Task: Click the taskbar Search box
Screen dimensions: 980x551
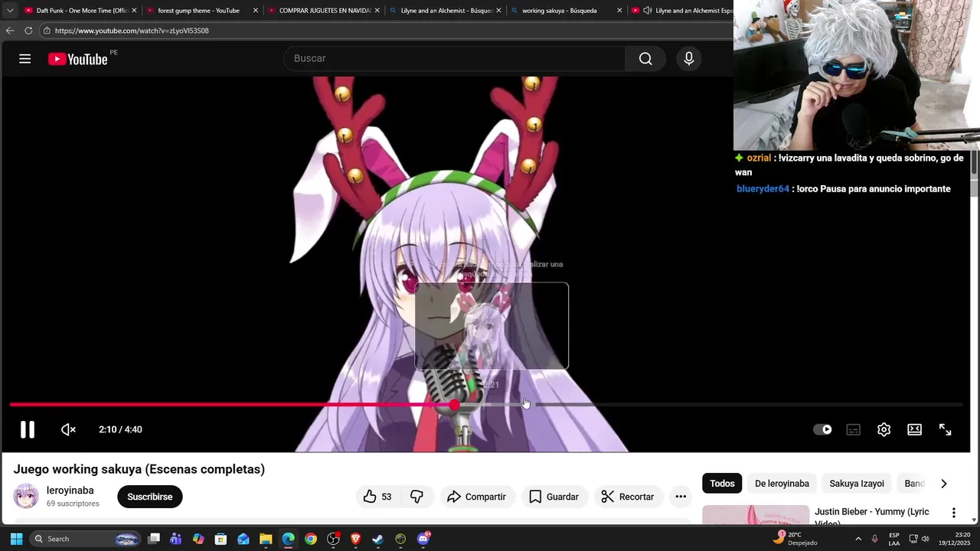Action: 86,539
